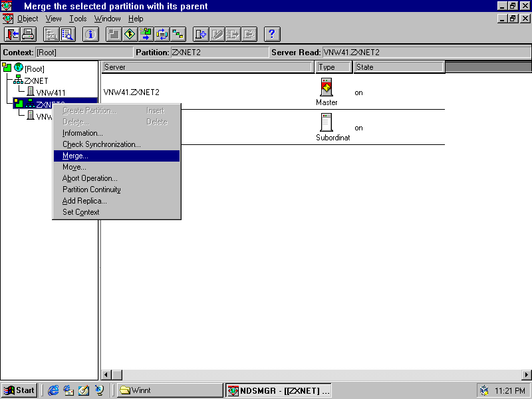The height and width of the screenshot is (399, 532).
Task: Open the Window menu
Action: click(x=108, y=19)
